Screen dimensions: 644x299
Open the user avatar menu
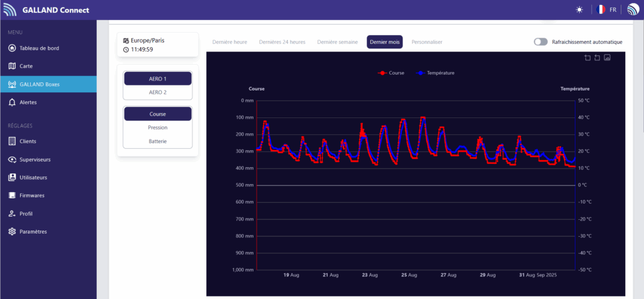632,10
